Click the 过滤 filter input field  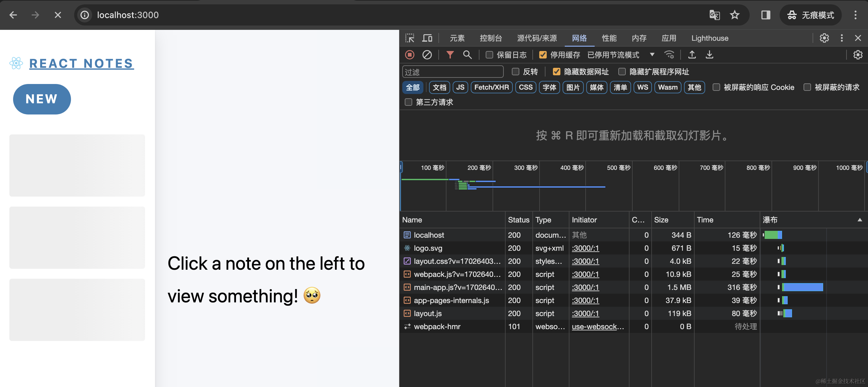[453, 72]
